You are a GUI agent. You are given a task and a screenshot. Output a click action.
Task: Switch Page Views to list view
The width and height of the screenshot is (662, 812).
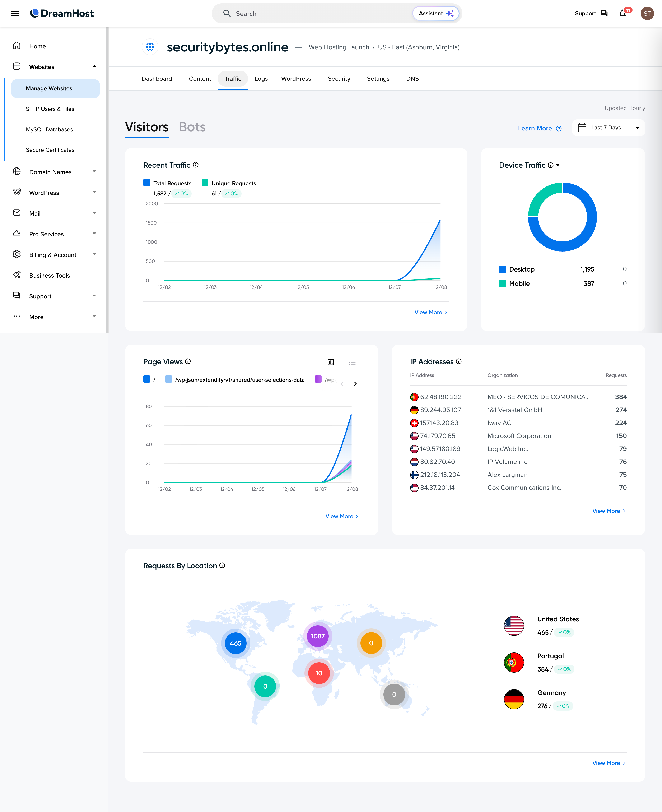click(352, 362)
